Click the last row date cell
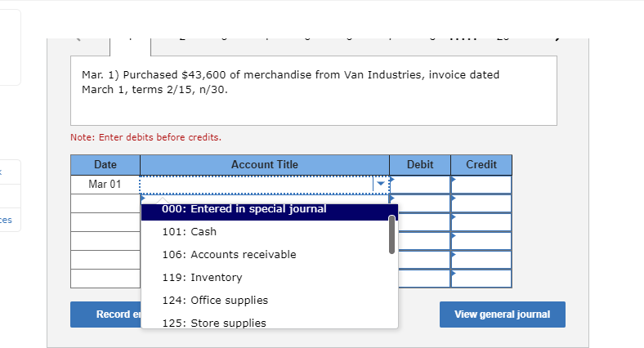The width and height of the screenshot is (644, 348). pos(105,279)
